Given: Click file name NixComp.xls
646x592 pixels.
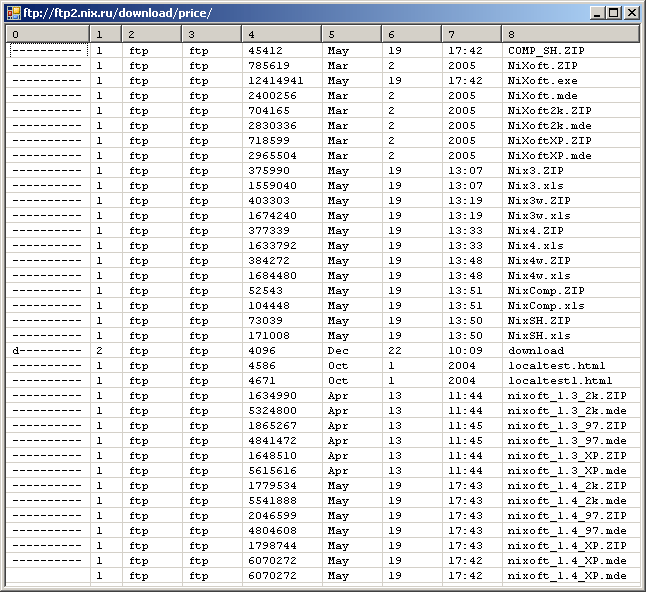Looking at the screenshot, I should coord(546,306).
